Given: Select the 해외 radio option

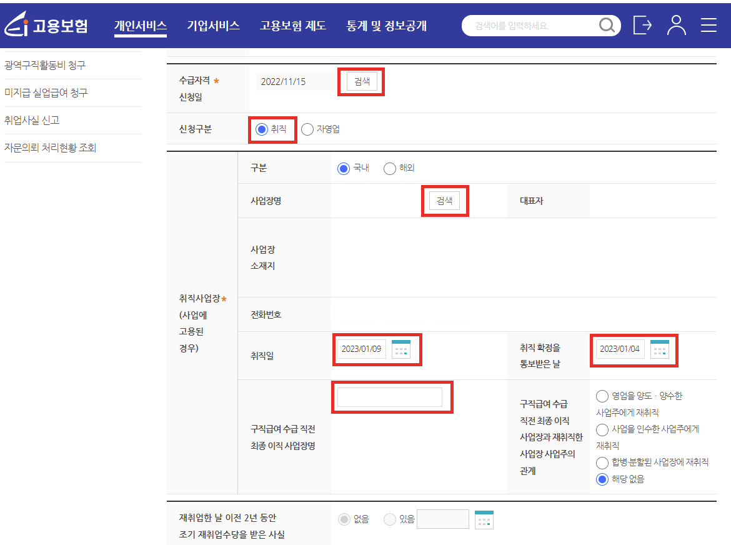Looking at the screenshot, I should (x=389, y=168).
